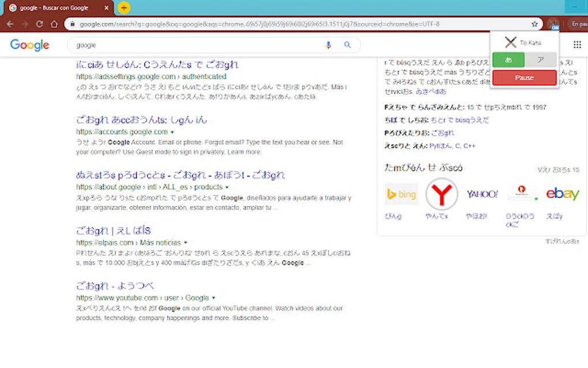Open the accounts.google.com result title
Viewport: 588px width, 368px height.
(x=141, y=119)
